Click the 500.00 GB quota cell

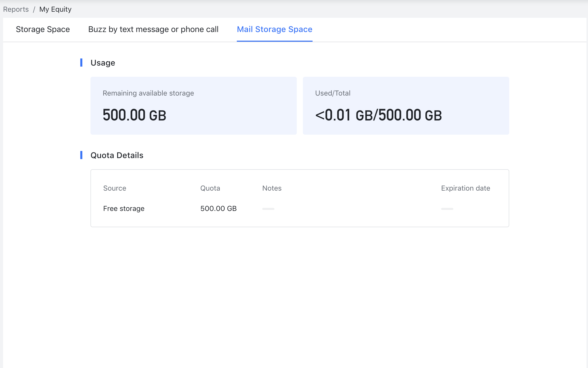click(219, 209)
